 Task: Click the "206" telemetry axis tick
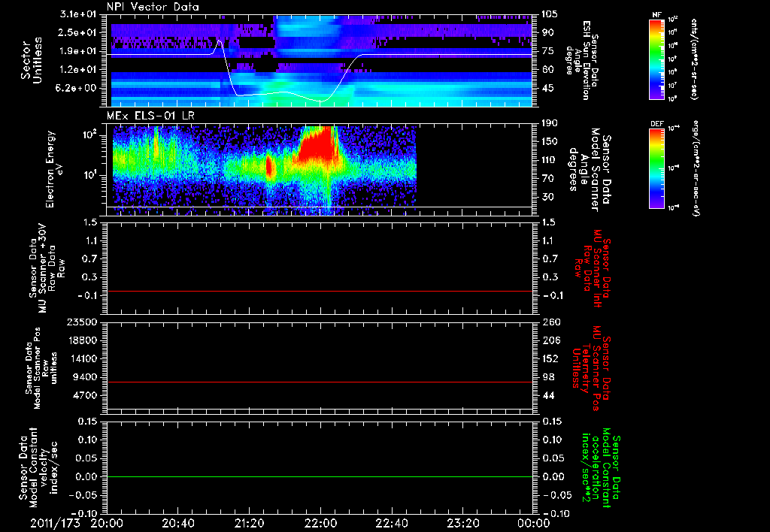point(550,340)
